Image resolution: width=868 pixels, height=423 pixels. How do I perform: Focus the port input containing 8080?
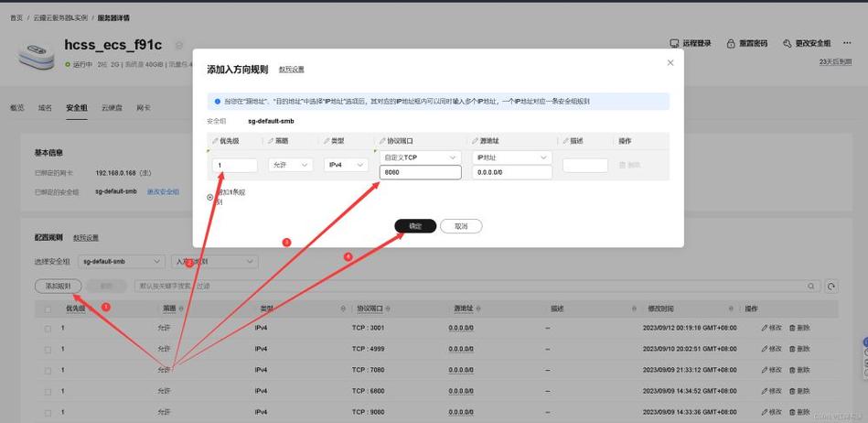(420, 172)
